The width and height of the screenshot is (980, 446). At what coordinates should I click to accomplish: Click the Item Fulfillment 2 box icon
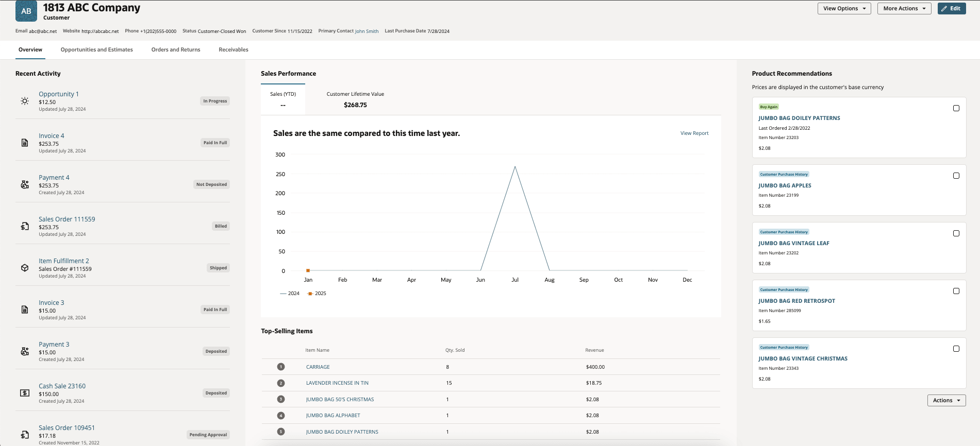click(x=25, y=268)
